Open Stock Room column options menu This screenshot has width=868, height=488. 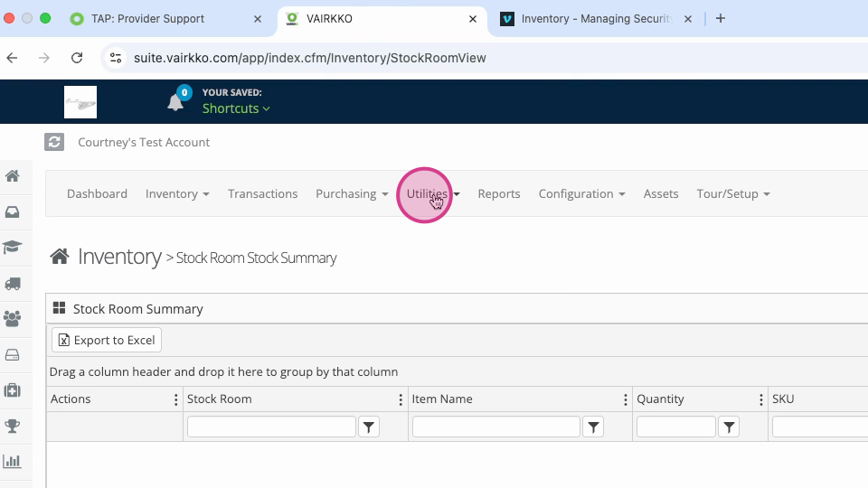point(401,399)
